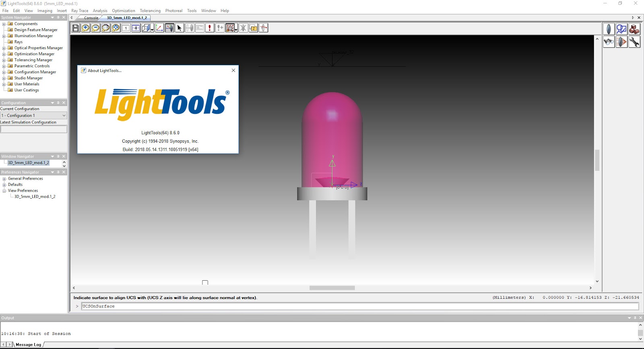Open the Ray Trace menu
This screenshot has width=644, height=349.
(80, 11)
